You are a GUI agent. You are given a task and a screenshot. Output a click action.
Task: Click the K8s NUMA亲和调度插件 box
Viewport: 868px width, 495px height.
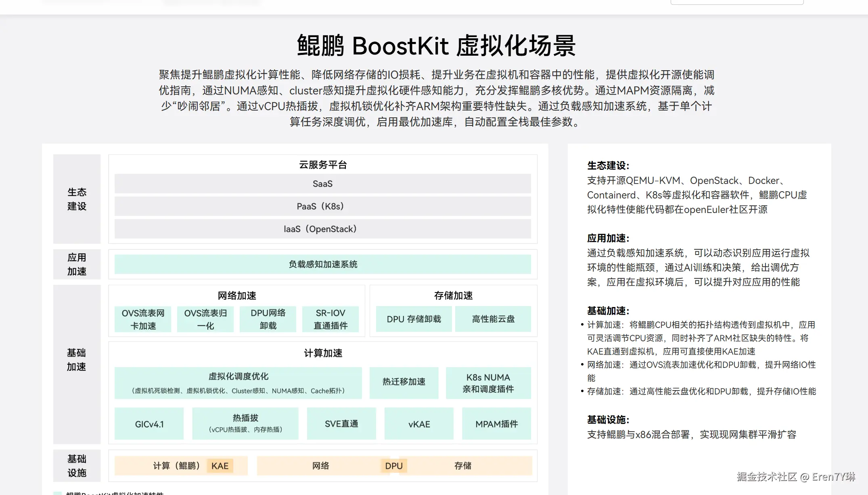[488, 383]
